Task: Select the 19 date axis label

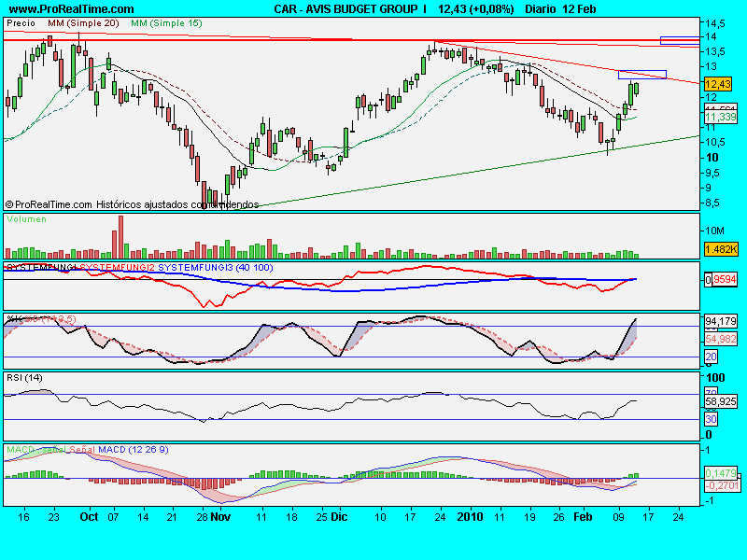Action: pos(529,517)
